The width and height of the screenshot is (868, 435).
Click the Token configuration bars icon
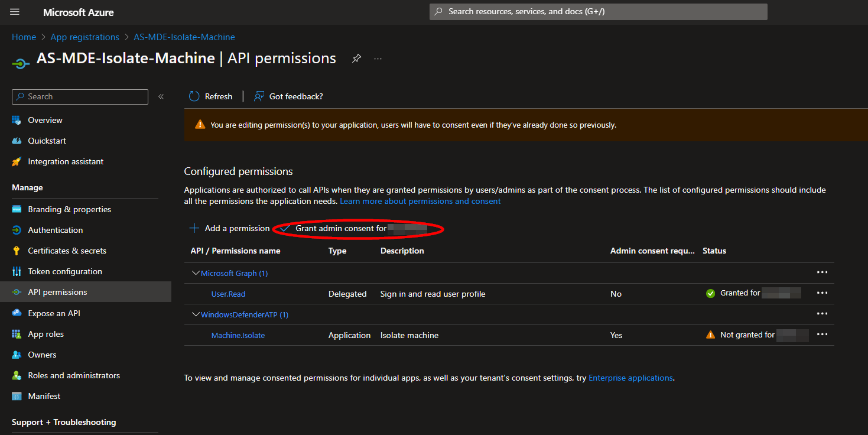tap(17, 271)
